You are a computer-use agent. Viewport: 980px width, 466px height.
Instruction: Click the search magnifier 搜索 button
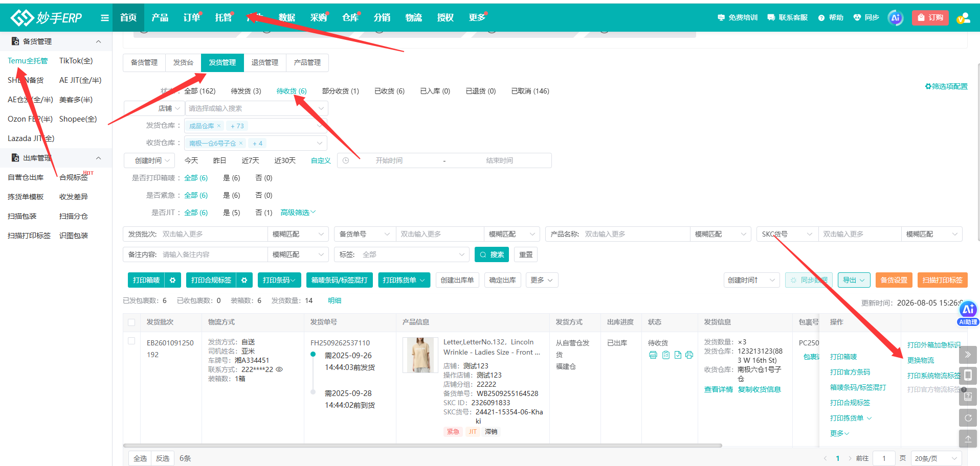click(492, 254)
